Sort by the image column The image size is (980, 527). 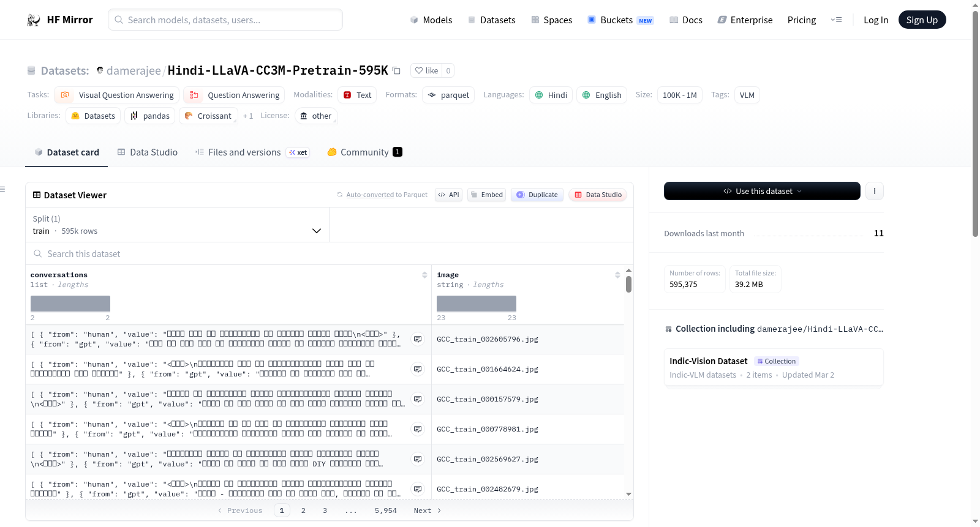point(617,275)
